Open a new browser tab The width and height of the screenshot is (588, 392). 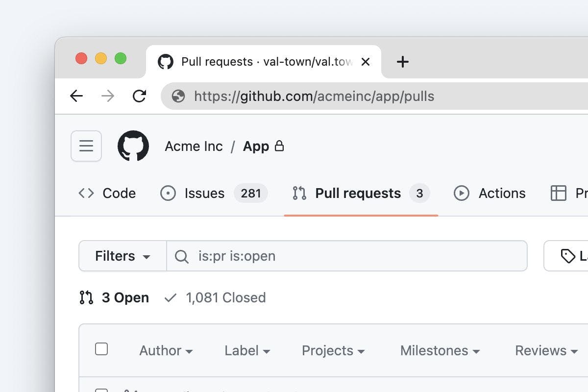click(x=402, y=62)
